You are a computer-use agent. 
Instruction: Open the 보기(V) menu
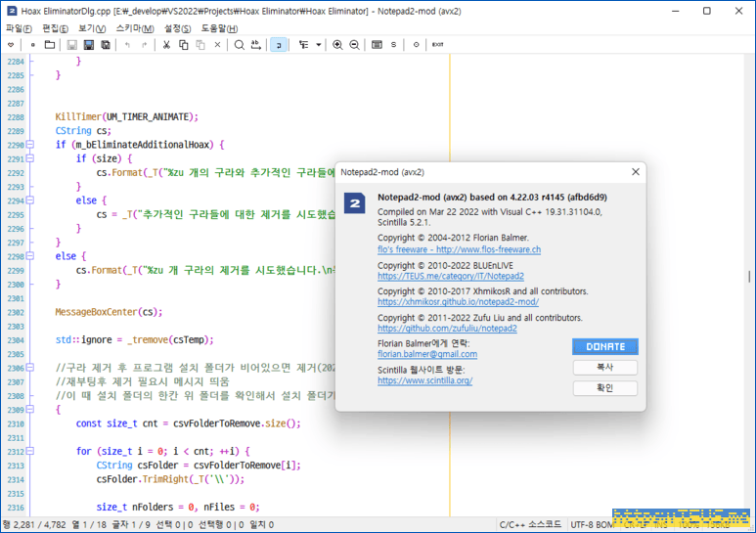click(92, 28)
